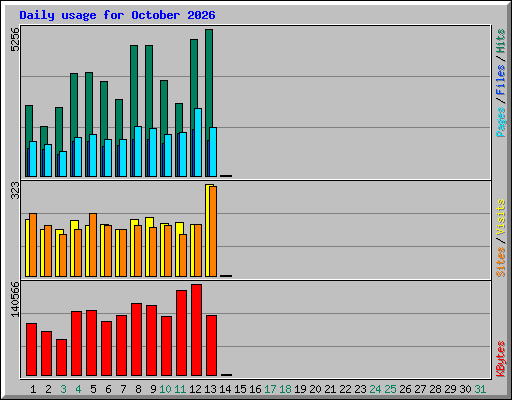Click the Sites legend label
Image resolution: width=512 pixels, height=400 pixels.
pyautogui.click(x=501, y=262)
